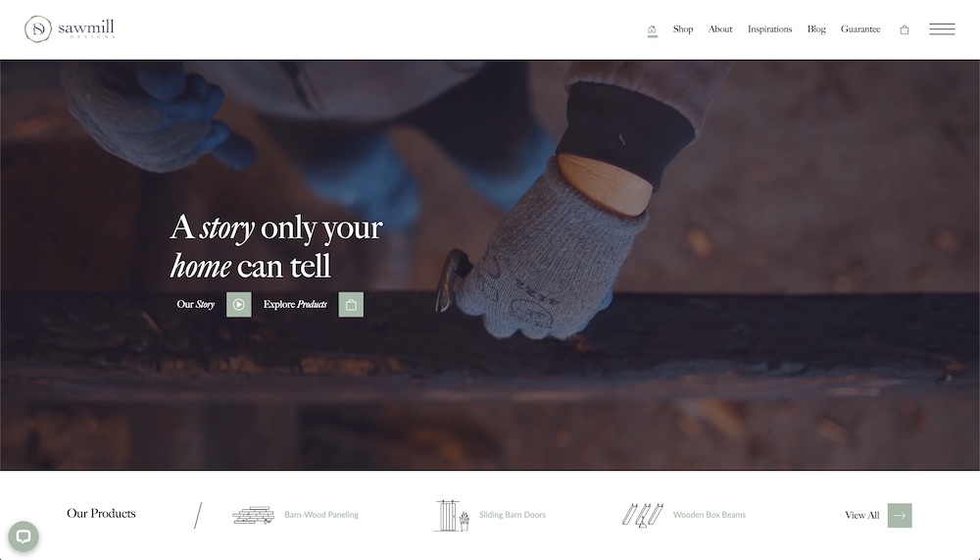Click the Explore Products text link
This screenshot has width=980, height=560.
295,305
